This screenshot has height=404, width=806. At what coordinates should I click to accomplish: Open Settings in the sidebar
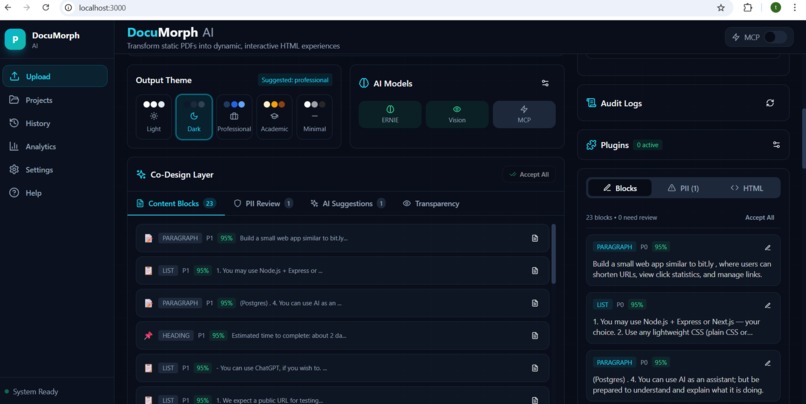pos(55,170)
